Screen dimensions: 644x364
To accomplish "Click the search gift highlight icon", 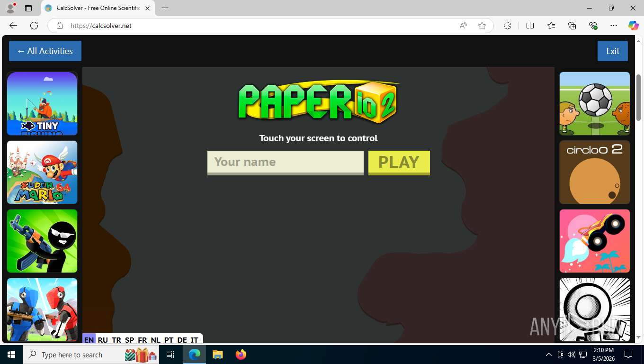I will pyautogui.click(x=141, y=355).
